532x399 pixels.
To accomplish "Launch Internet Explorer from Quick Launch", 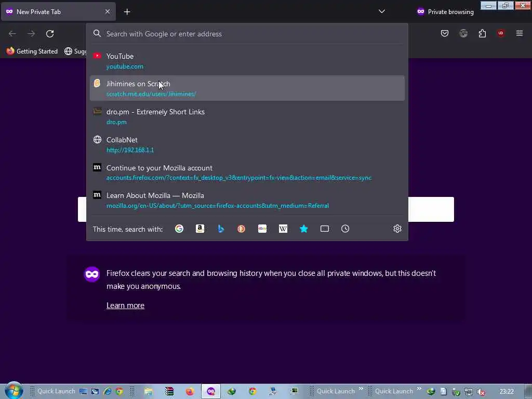I will point(108,391).
